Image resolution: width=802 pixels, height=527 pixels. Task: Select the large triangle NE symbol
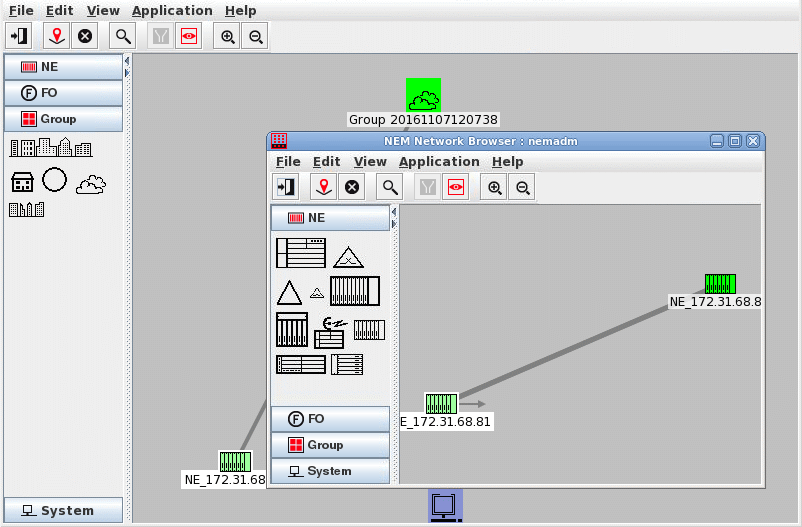pyautogui.click(x=289, y=292)
